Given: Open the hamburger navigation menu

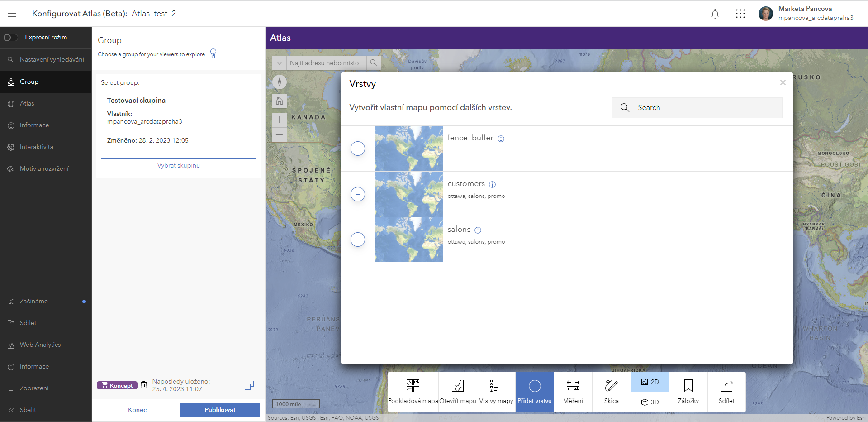Looking at the screenshot, I should 12,14.
